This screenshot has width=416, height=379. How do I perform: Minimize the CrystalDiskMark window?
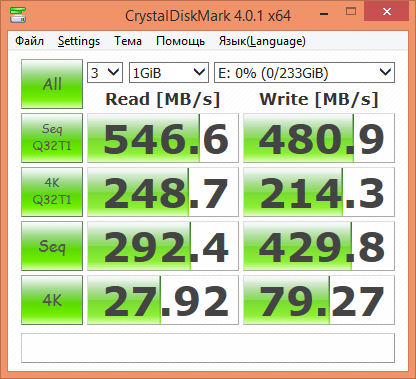click(324, 14)
